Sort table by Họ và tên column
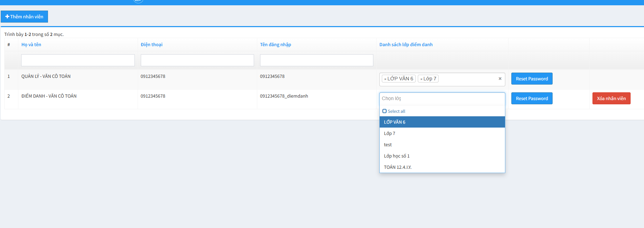The width and height of the screenshot is (644, 228). tap(31, 44)
